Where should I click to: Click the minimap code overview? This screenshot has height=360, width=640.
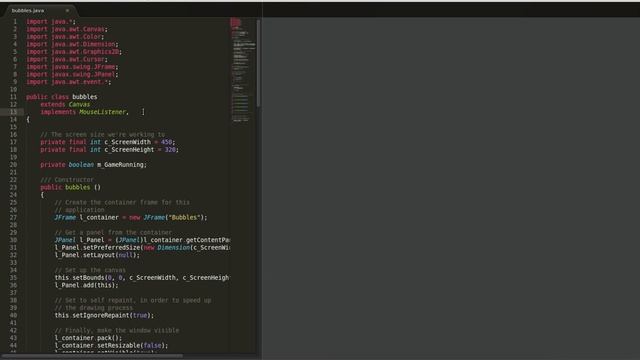[243, 69]
